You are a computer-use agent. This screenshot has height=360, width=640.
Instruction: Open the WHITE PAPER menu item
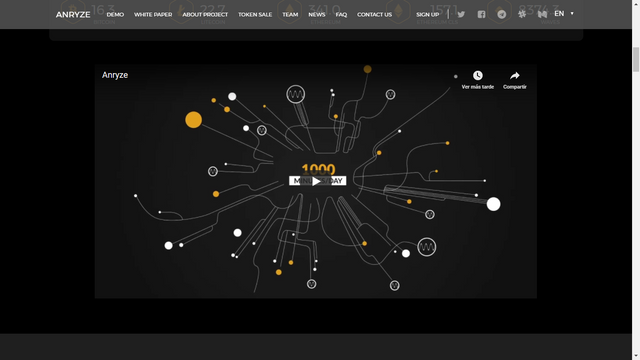153,14
